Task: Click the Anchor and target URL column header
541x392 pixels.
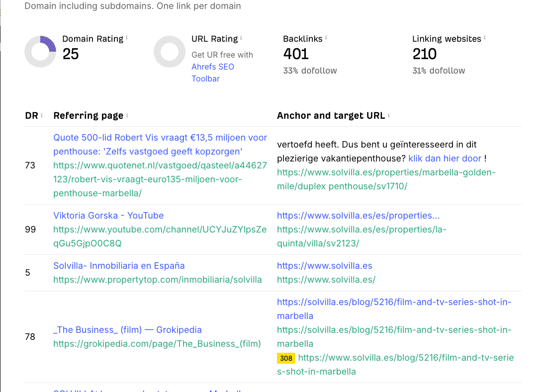Action: click(331, 115)
